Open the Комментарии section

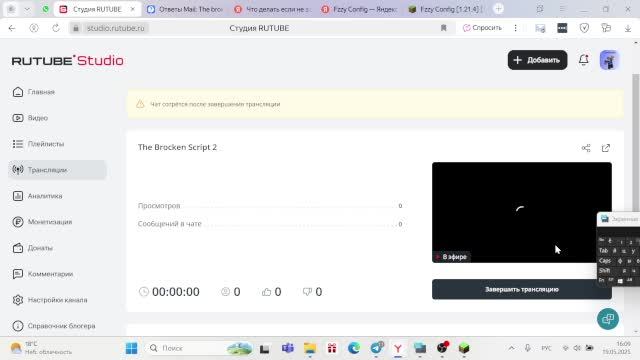[43, 274]
